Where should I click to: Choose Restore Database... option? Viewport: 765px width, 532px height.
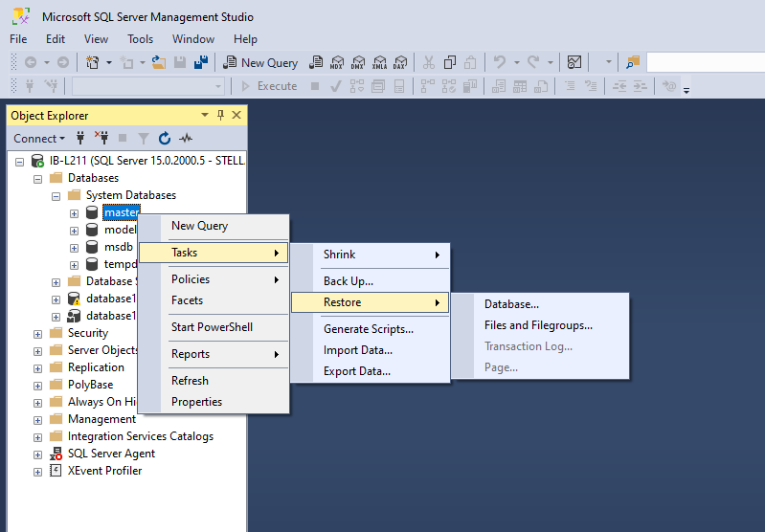(x=540, y=304)
